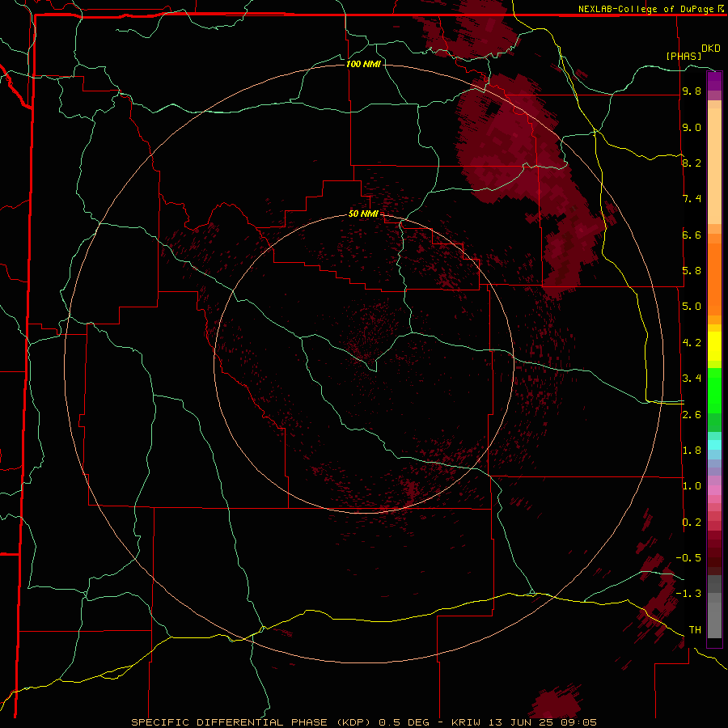
Task: Select the 5.8 scale value
Action: (692, 271)
